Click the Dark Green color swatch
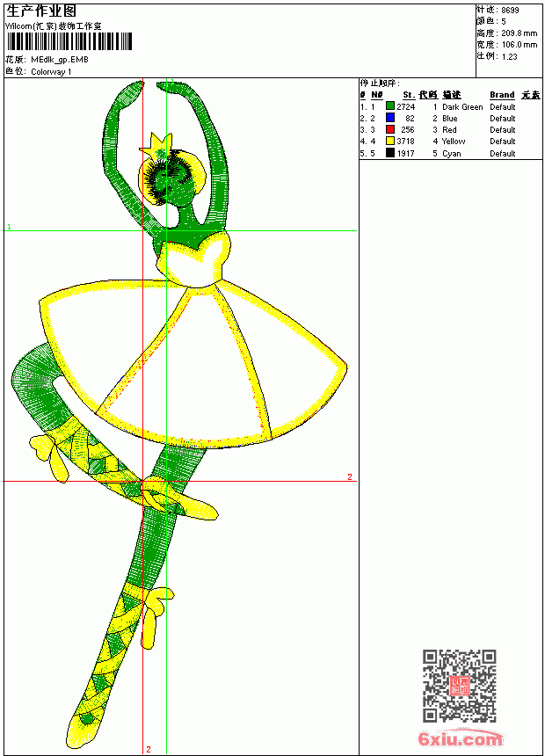 point(390,106)
